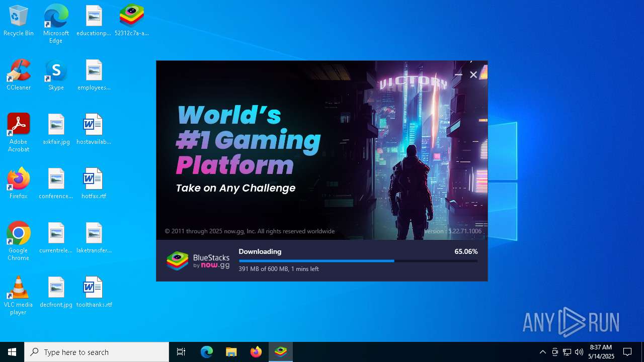This screenshot has height=362, width=644.
Task: Click the now.gg copyright notice
Action: (x=250, y=231)
